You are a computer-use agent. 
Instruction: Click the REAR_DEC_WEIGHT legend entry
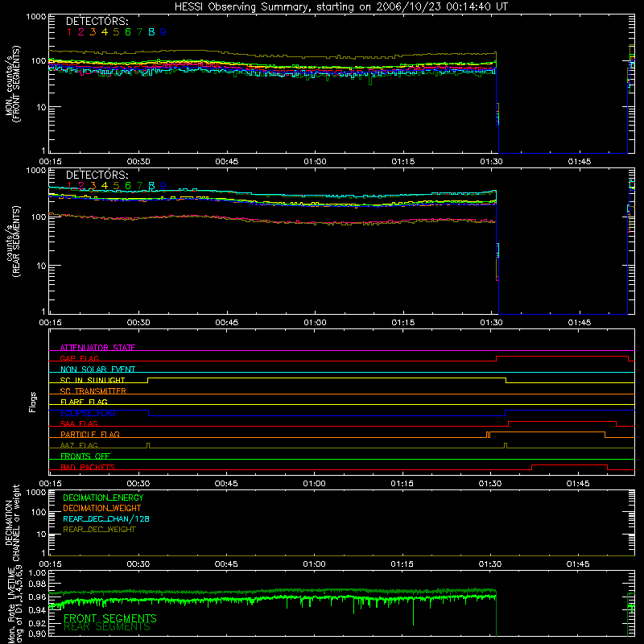pyautogui.click(x=99, y=530)
